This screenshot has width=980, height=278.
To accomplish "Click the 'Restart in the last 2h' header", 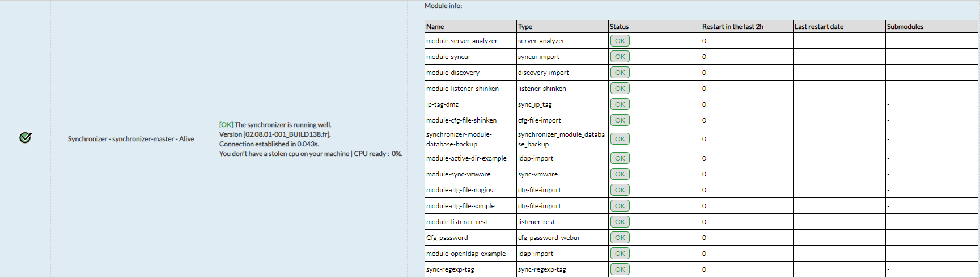I will click(x=732, y=27).
